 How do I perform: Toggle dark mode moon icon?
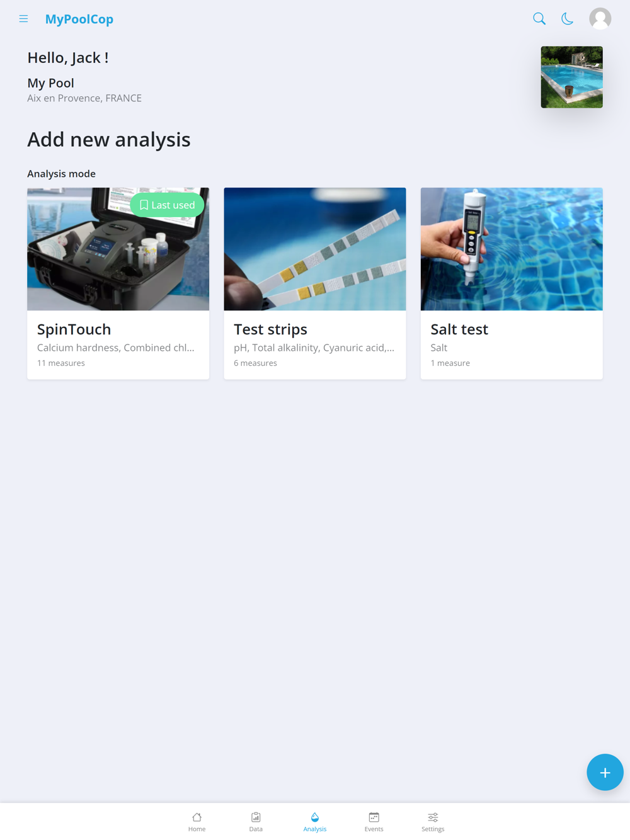[x=568, y=19]
